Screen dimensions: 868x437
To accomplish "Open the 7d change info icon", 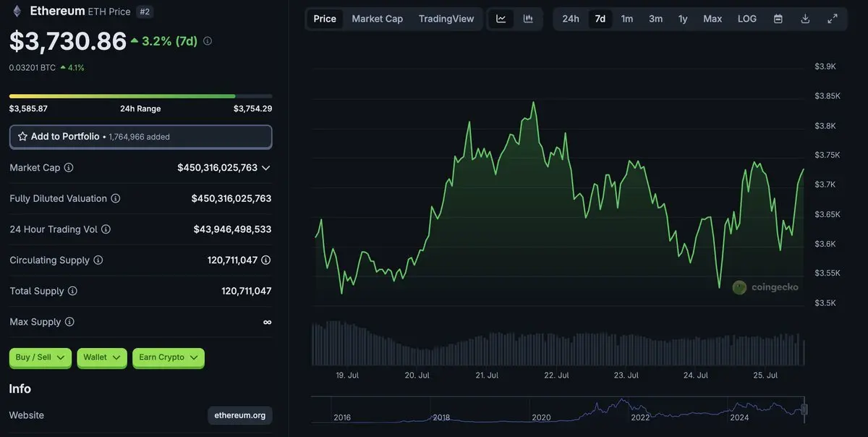I will click(x=208, y=41).
